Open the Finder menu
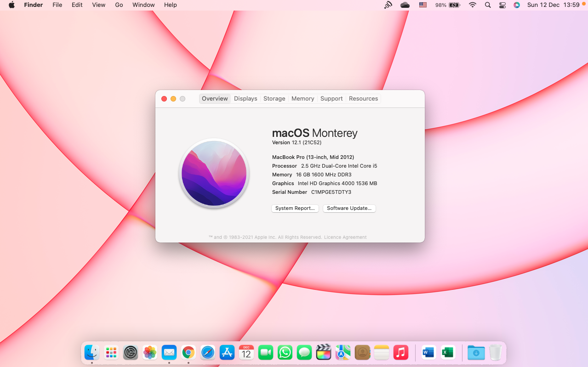 point(34,5)
